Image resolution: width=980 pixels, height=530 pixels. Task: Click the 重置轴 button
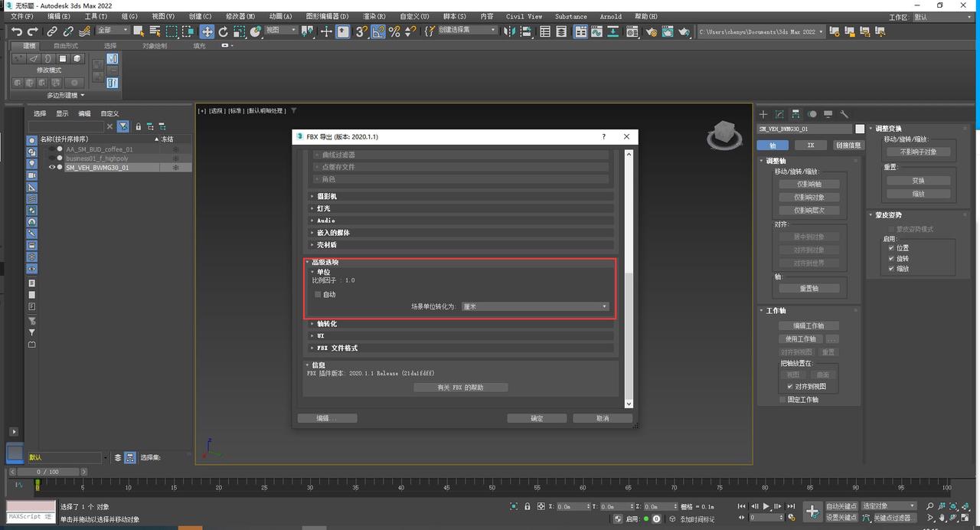click(x=809, y=288)
